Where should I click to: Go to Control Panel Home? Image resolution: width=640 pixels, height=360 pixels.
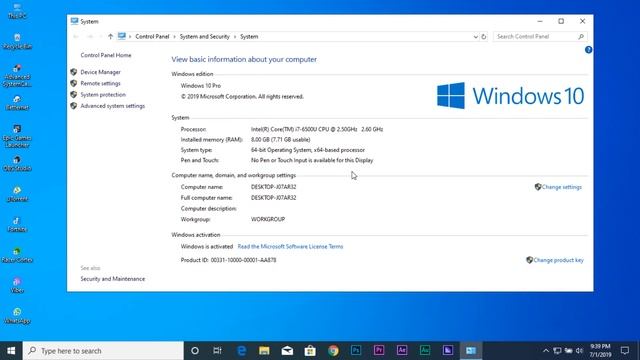[x=106, y=55]
